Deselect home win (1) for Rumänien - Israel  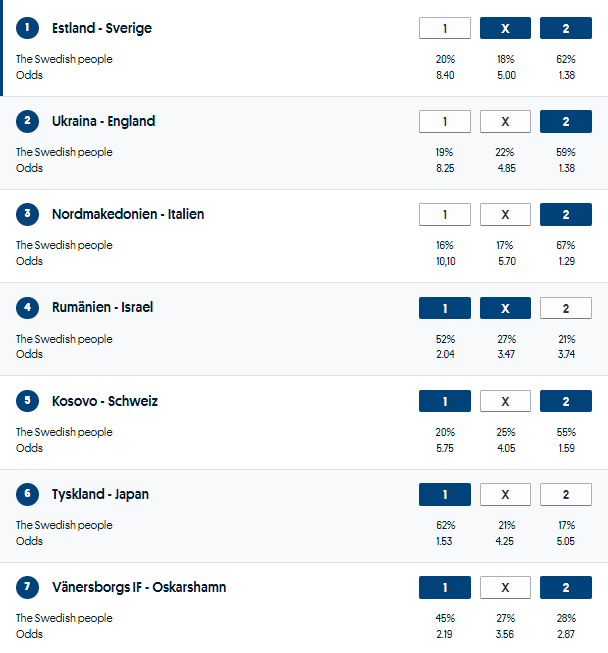(x=445, y=308)
